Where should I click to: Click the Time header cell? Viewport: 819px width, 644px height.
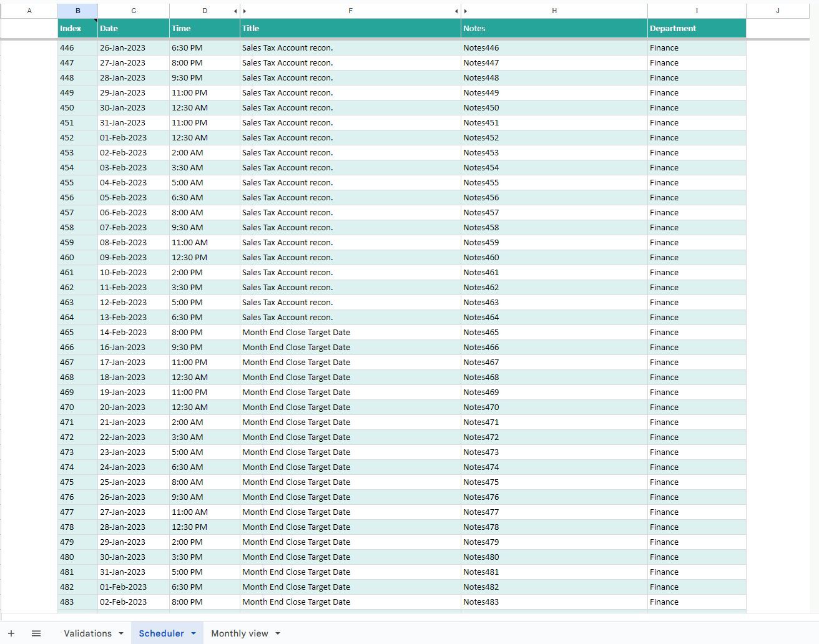(x=205, y=28)
